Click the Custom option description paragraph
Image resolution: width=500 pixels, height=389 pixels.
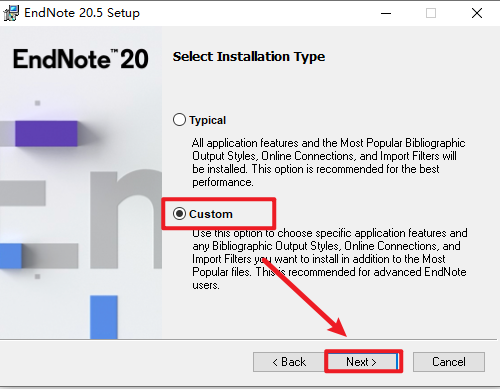pyautogui.click(x=330, y=259)
